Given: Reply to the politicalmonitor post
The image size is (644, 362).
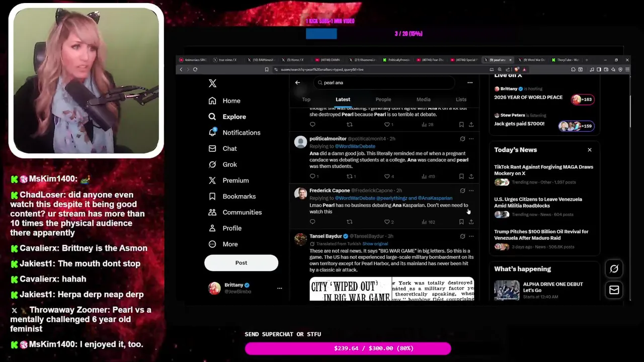Looking at the screenshot, I should point(312,176).
